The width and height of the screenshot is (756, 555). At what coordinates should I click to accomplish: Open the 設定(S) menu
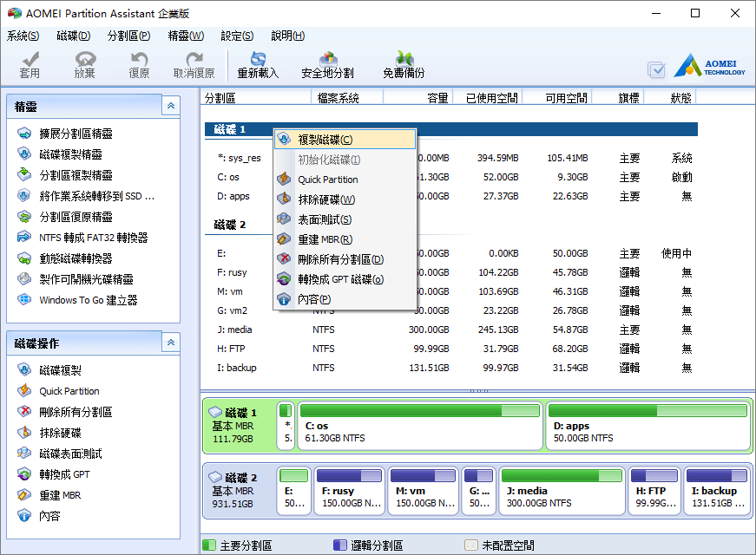click(237, 36)
